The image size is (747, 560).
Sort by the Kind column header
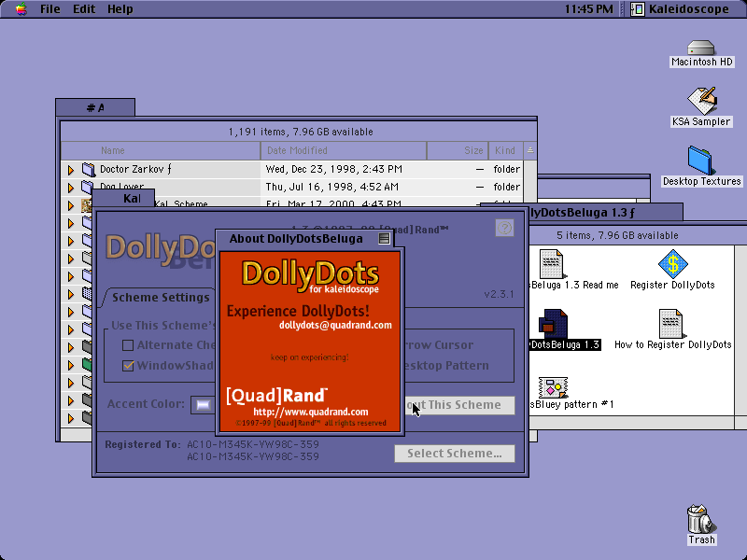505,150
